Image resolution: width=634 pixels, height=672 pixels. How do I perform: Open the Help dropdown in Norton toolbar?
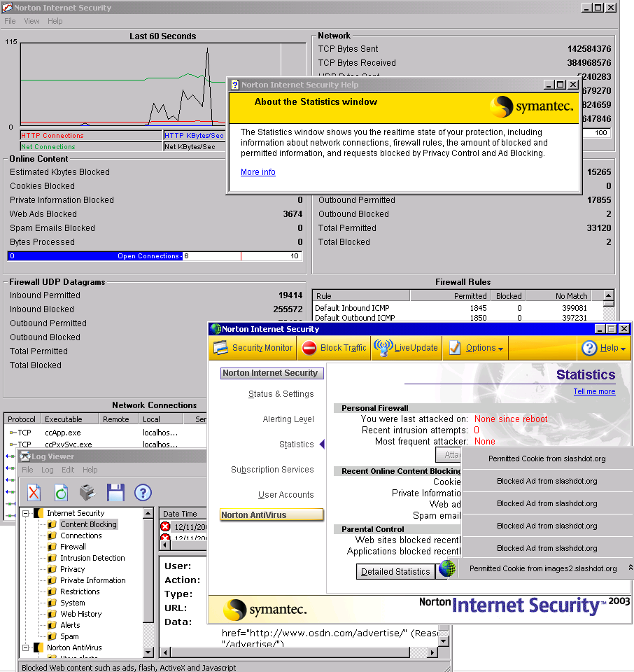click(603, 348)
